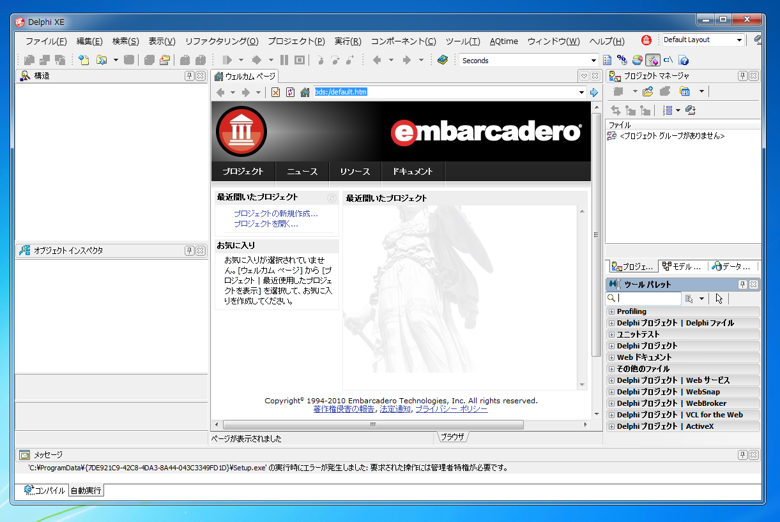Click the 法定通知 link

(395, 409)
